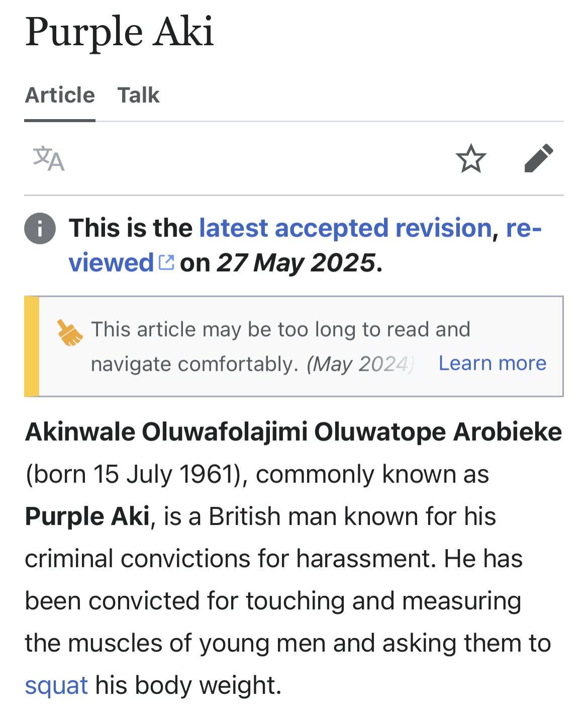
Task: Tap the 'article may be too long' notice text
Action: pos(280,347)
